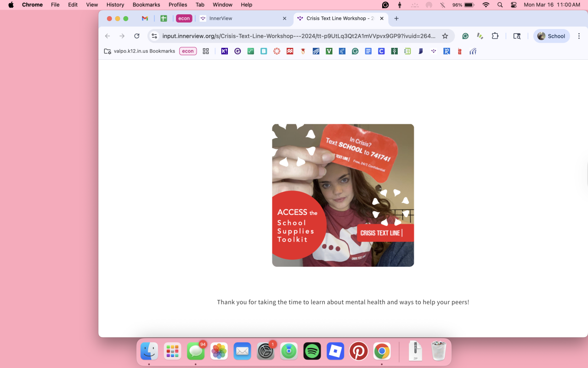This screenshot has height=368, width=588.
Task: Open Messages from the Dock
Action: (196, 351)
